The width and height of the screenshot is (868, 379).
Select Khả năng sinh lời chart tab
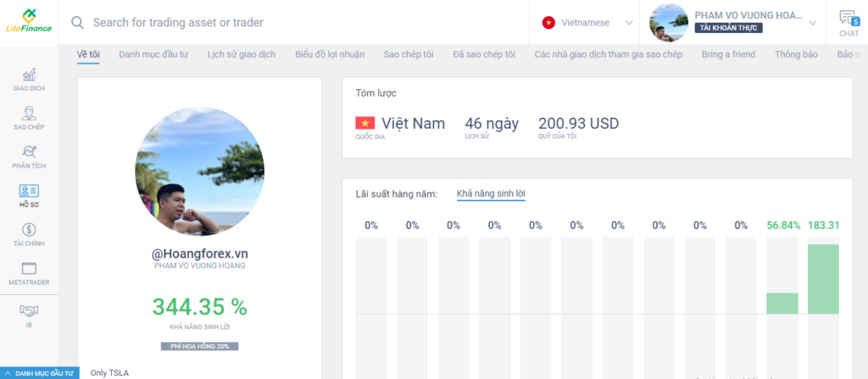pos(491,194)
